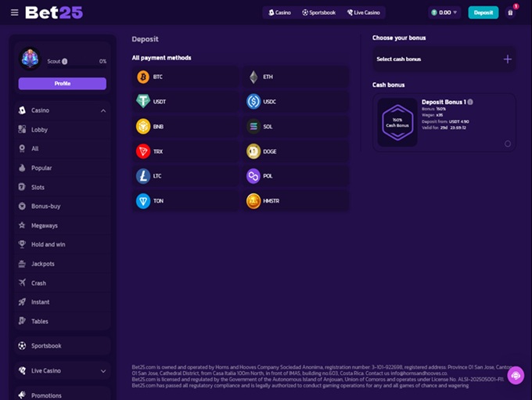The height and width of the screenshot is (400, 532).
Task: Select the BTC payment method
Action: 185,77
